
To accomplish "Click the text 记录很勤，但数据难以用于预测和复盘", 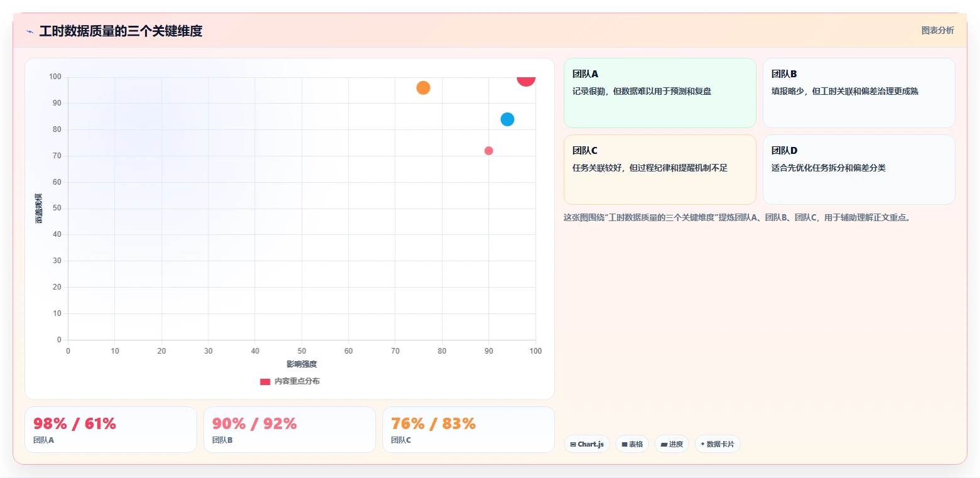I will tap(642, 91).
